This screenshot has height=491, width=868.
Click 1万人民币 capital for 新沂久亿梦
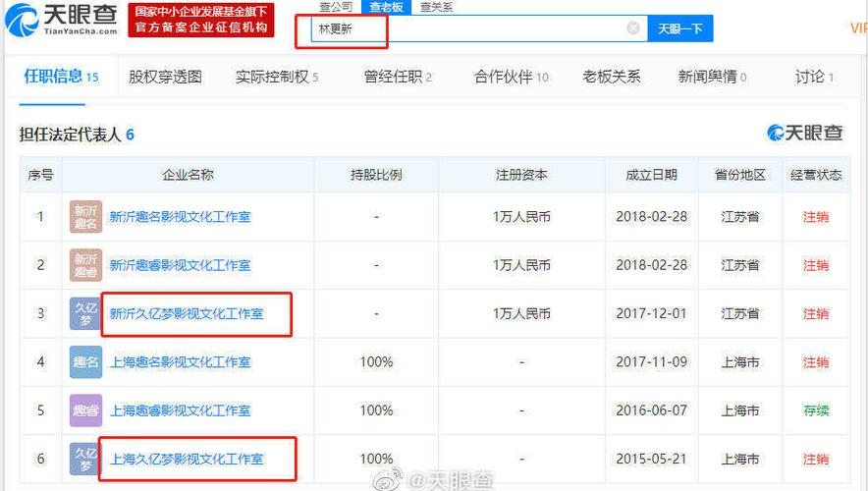521,314
